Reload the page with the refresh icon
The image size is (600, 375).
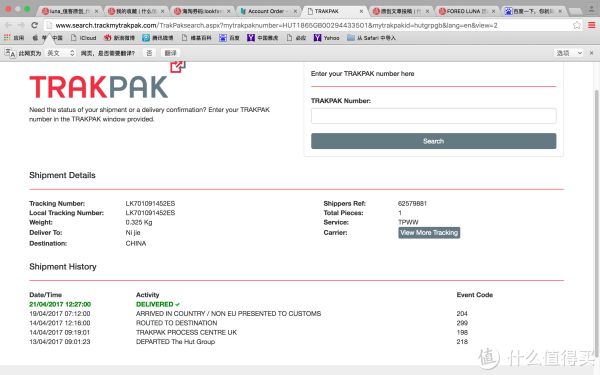coord(34,25)
